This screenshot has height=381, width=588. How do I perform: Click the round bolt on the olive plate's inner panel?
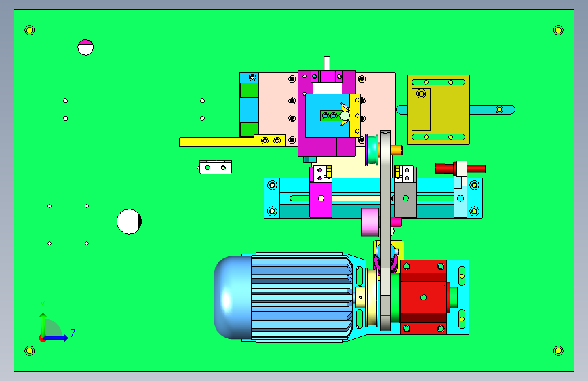(x=421, y=94)
